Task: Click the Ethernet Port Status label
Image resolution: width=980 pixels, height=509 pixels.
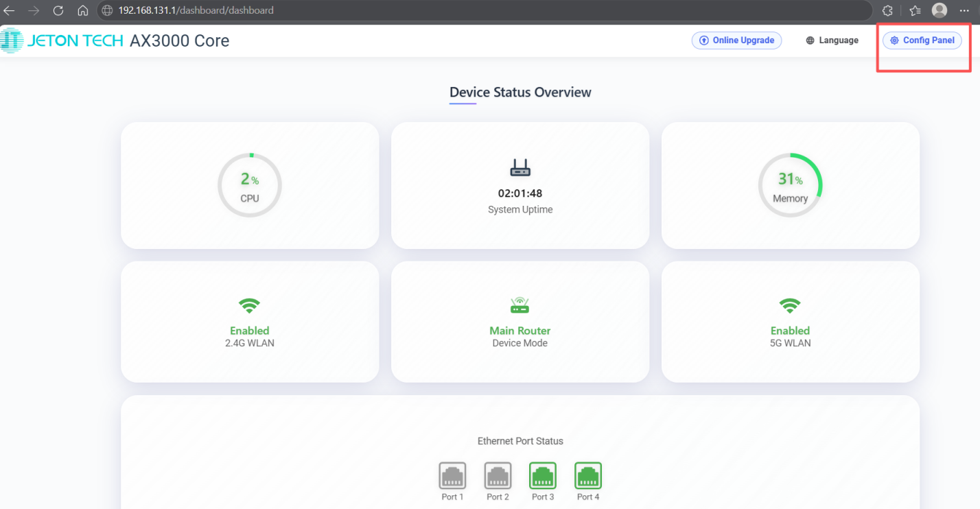Action: 520,441
